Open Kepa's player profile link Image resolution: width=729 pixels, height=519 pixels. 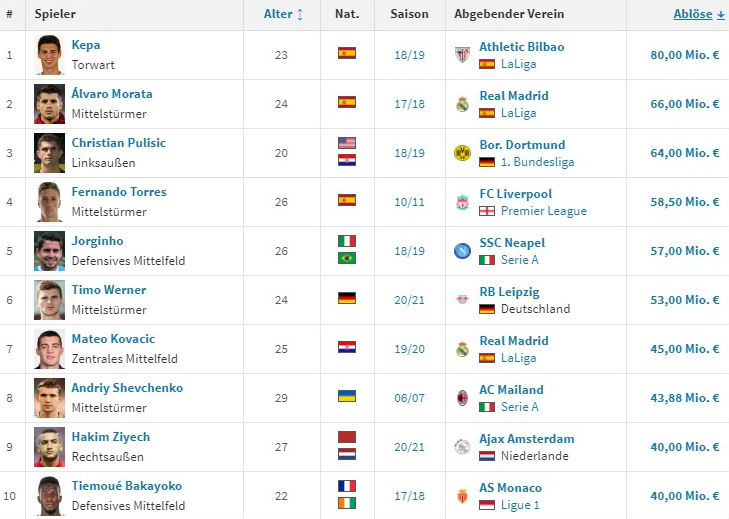pyautogui.click(x=86, y=45)
